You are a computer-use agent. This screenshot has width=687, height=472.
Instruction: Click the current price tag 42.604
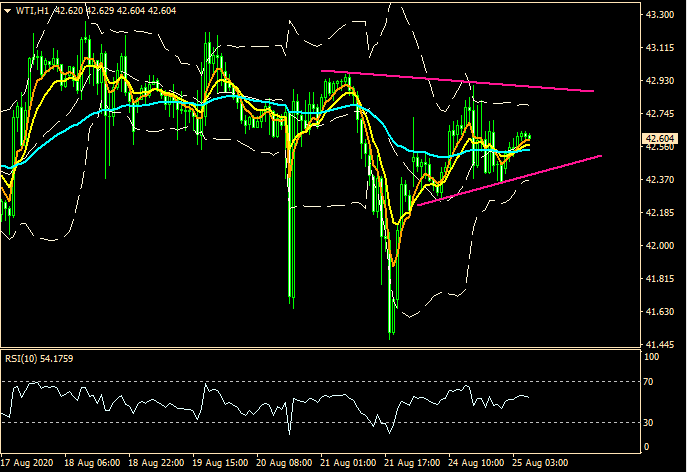click(661, 139)
